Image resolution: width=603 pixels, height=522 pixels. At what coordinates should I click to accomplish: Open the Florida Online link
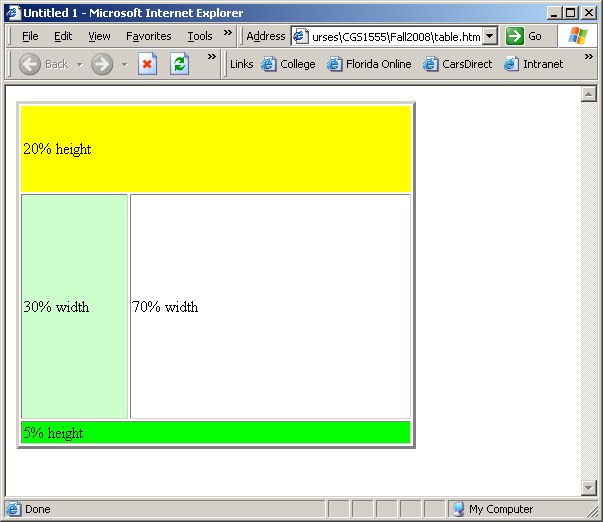369,64
